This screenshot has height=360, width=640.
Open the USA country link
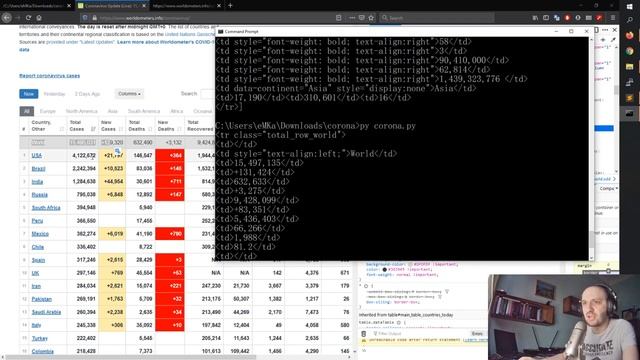coord(37,156)
